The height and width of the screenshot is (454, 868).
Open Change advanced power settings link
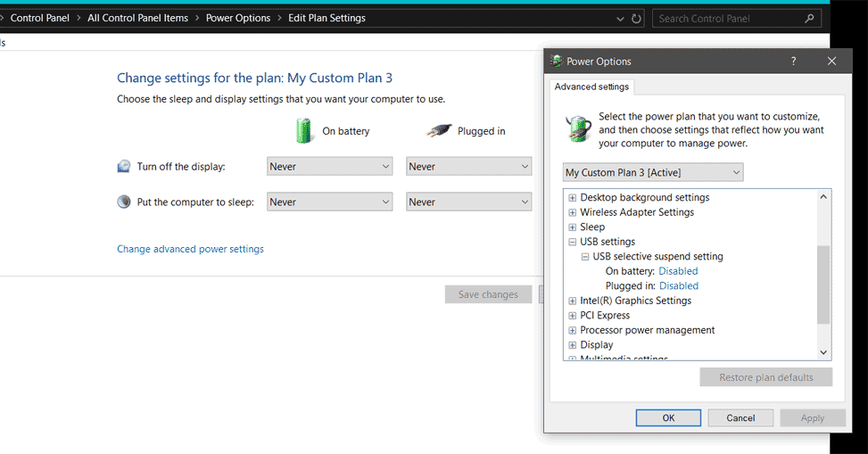pos(190,250)
